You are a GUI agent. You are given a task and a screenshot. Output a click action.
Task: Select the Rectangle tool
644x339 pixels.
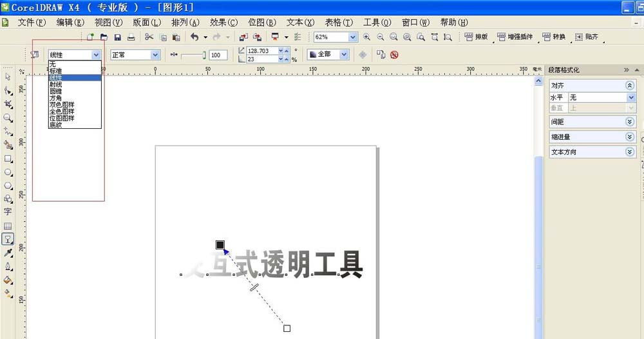(x=8, y=159)
